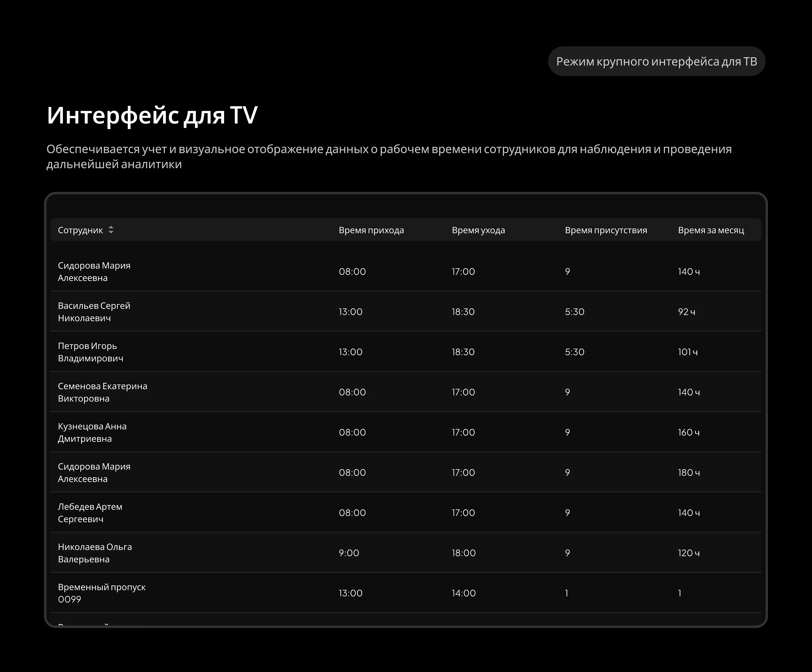Sort employees ascending using the up arrow
Viewport: 812px width, 672px height.
[x=112, y=227]
